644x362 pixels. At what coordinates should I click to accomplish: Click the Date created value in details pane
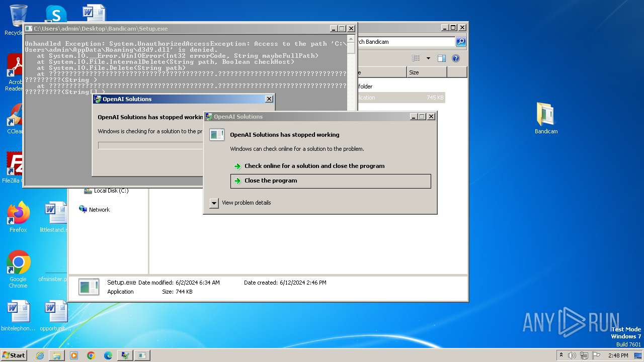(303, 283)
